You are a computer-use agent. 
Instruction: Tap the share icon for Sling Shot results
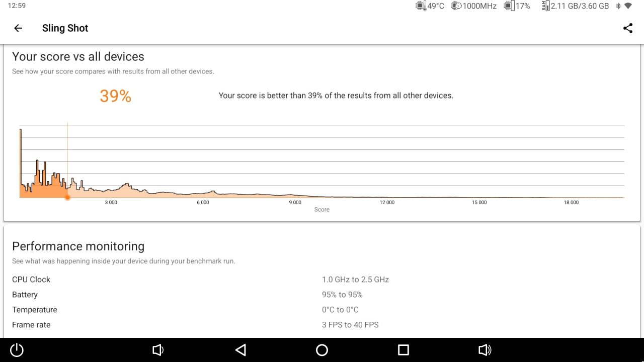627,28
